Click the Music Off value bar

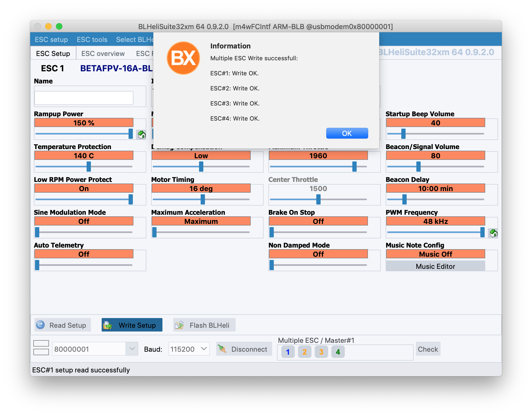pyautogui.click(x=435, y=254)
